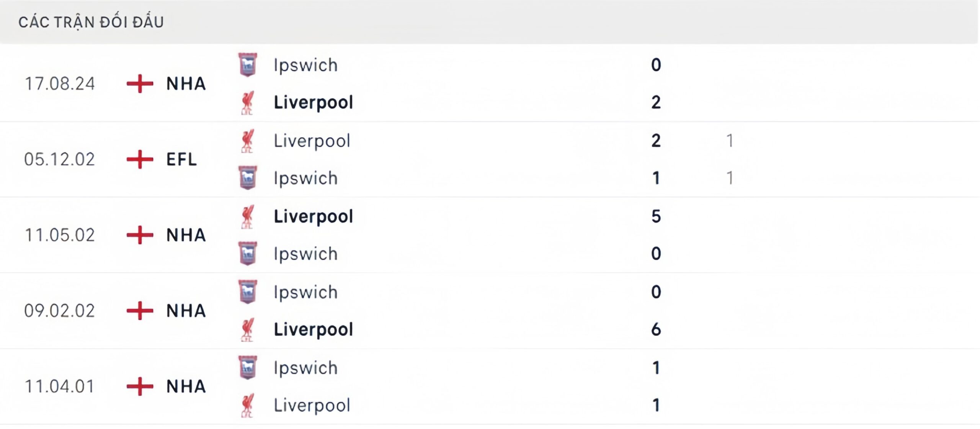Open the Ipswich team page in the 09.02.02 row
The width and height of the screenshot is (980, 429).
tap(305, 292)
